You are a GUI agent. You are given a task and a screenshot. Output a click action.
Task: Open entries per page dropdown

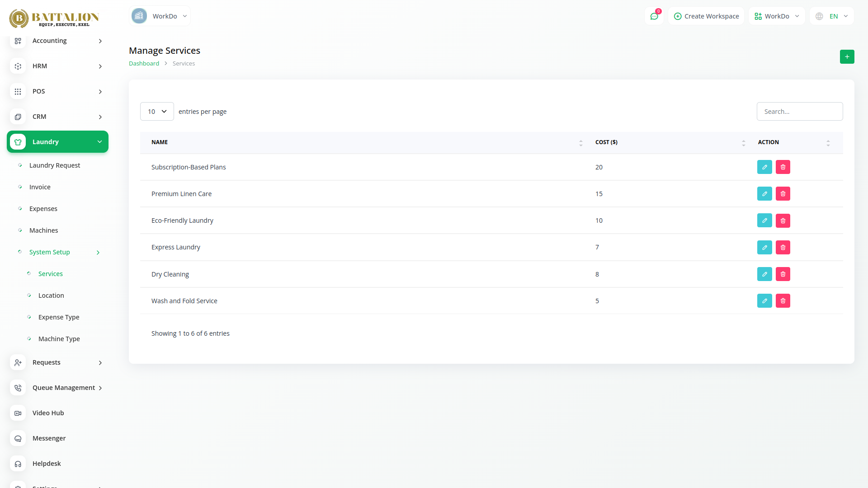tap(157, 112)
